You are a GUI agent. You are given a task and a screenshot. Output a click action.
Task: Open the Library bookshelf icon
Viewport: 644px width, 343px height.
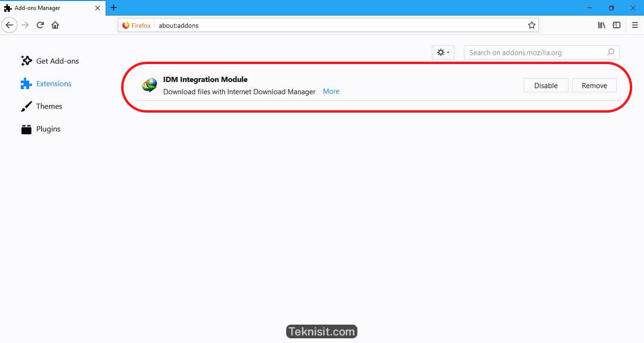[x=602, y=25]
